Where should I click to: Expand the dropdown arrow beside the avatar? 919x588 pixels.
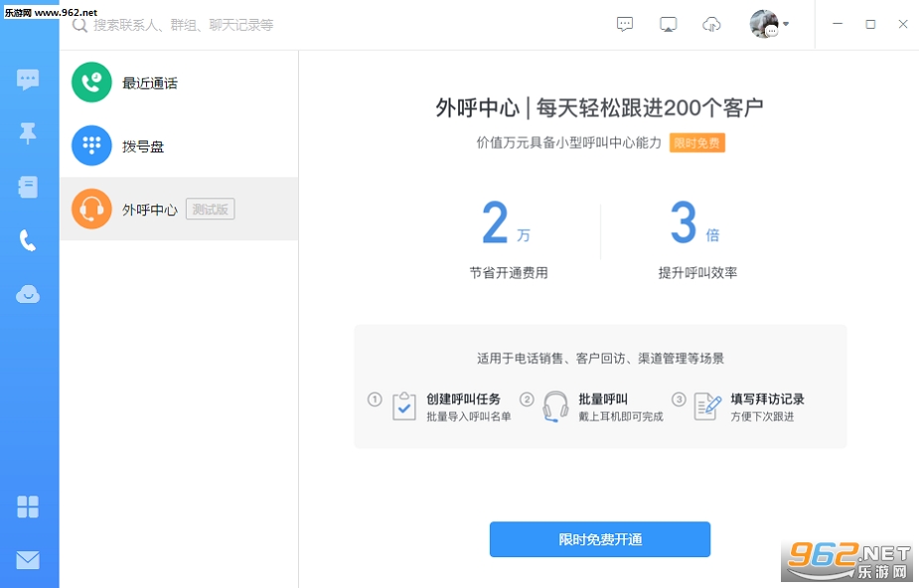[786, 24]
